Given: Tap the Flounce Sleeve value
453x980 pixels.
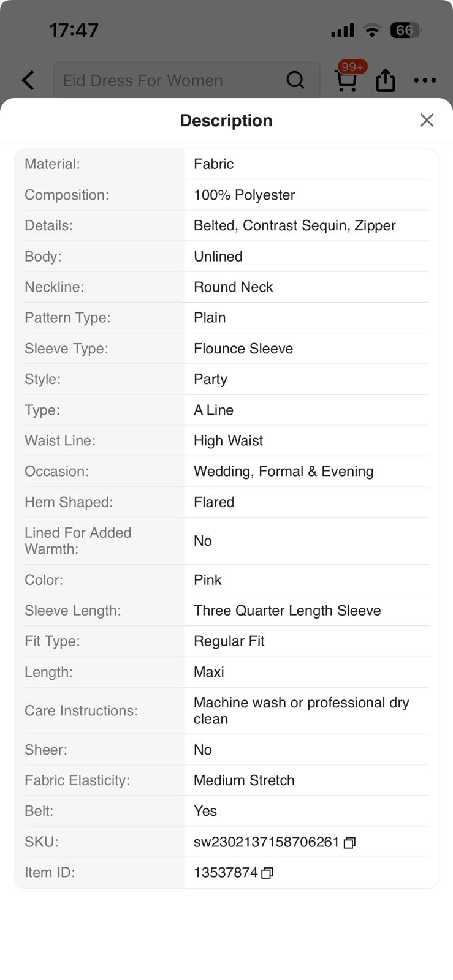Looking at the screenshot, I should click(x=243, y=349).
